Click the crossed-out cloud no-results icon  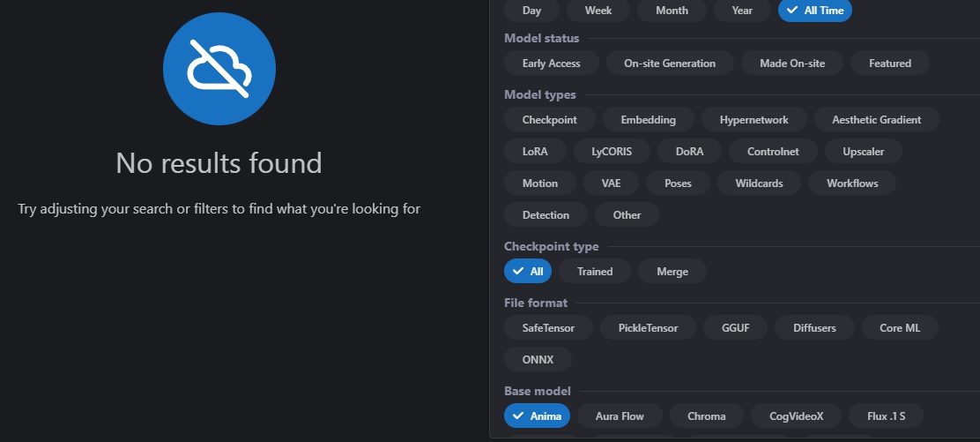click(x=219, y=69)
